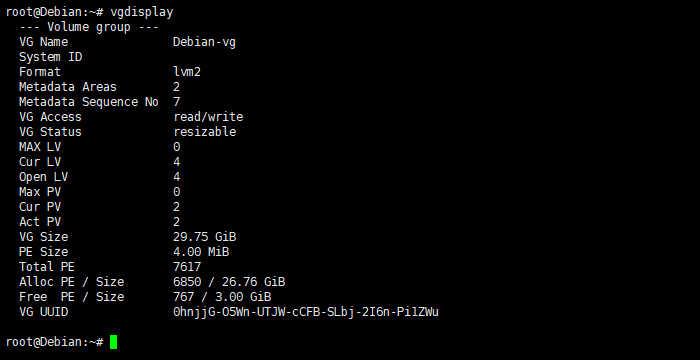Click the Volume group header line
The height and width of the screenshot is (360, 700).
pyautogui.click(x=89, y=27)
